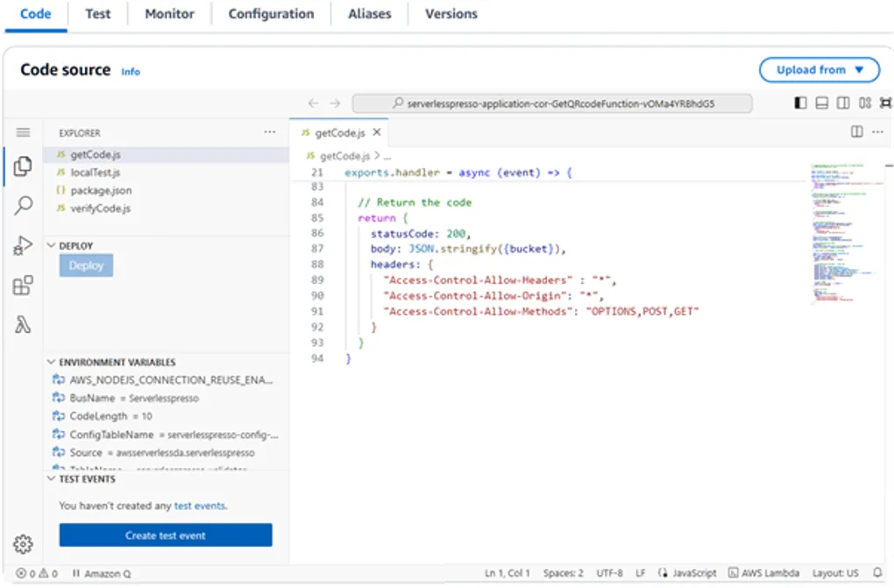
Task: Follow the test events link
Action: (199, 506)
